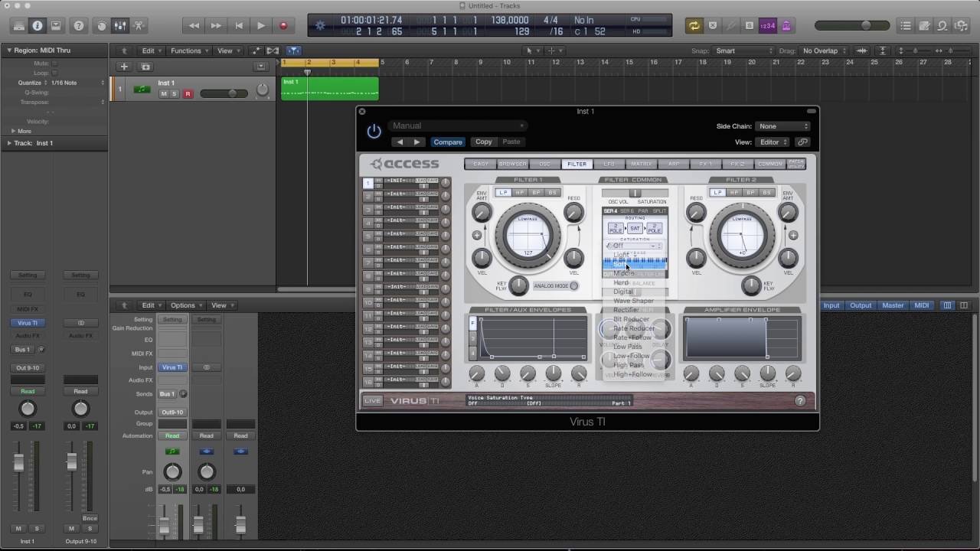This screenshot has width=980, height=551.
Task: Switch to the Virus LFO tab
Action: click(x=609, y=164)
